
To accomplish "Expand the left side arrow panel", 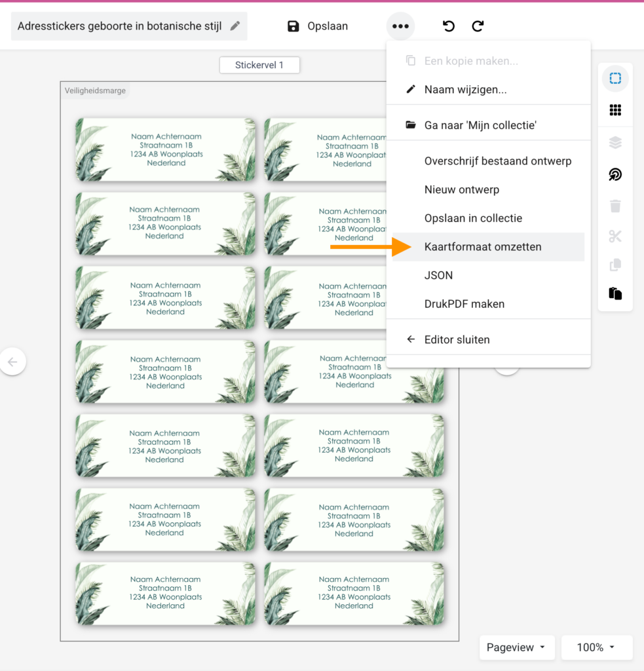I will coord(13,361).
